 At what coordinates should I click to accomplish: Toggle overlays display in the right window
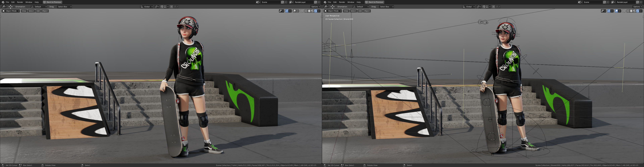coord(616,11)
